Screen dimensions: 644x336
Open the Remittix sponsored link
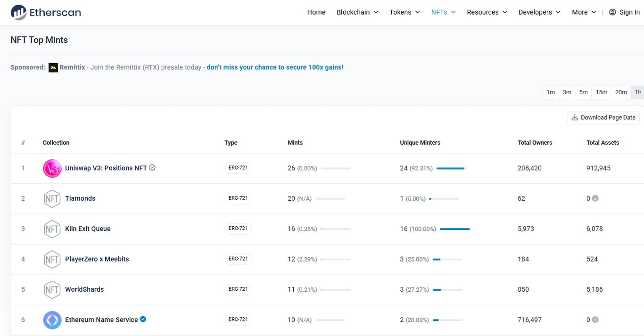pyautogui.click(x=72, y=67)
